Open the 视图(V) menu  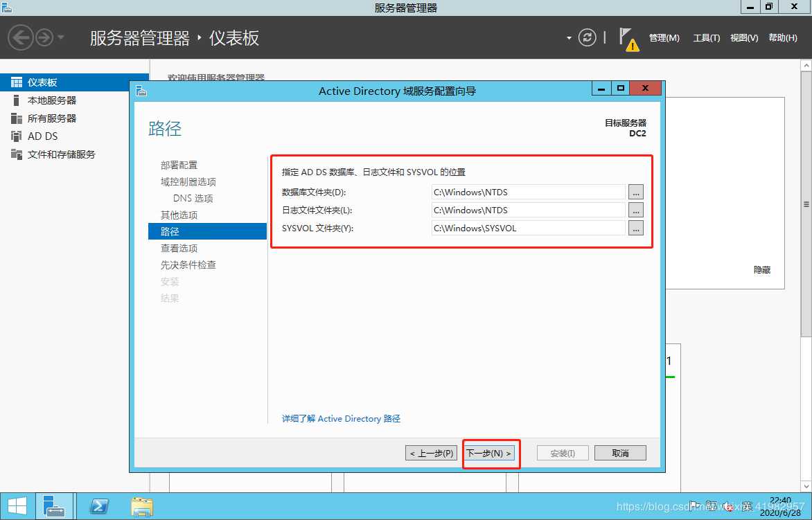pyautogui.click(x=744, y=38)
